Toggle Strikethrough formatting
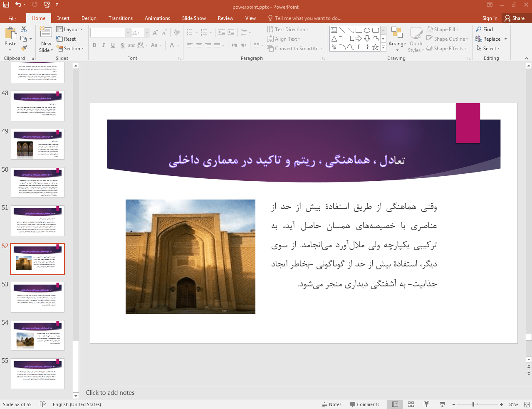 [131, 45]
